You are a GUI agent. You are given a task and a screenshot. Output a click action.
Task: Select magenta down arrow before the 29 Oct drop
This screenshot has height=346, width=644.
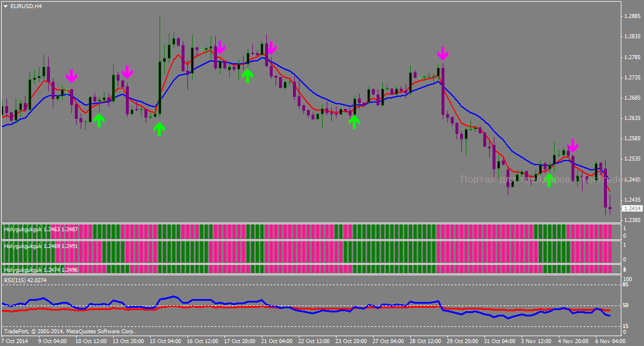pos(442,53)
